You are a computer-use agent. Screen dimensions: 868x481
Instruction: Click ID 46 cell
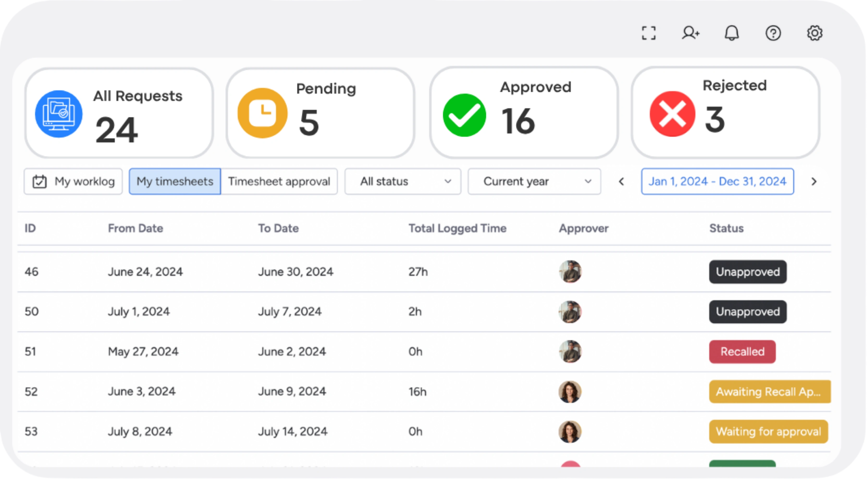click(31, 272)
